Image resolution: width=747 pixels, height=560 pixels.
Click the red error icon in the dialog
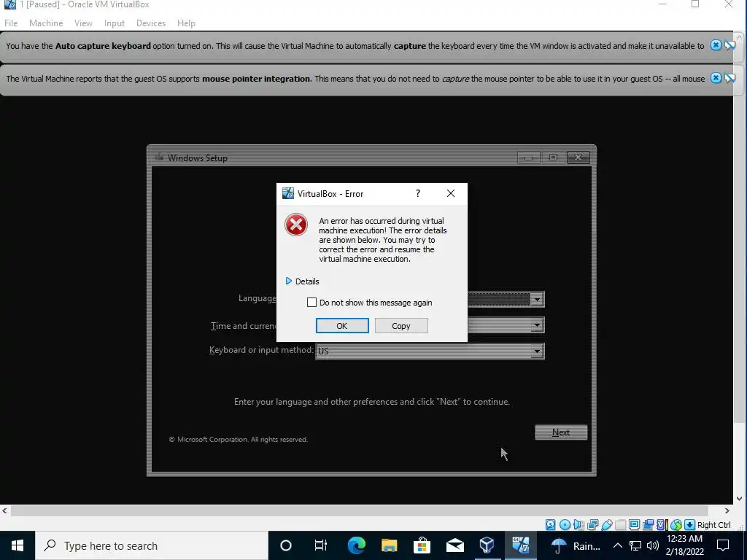tap(296, 225)
